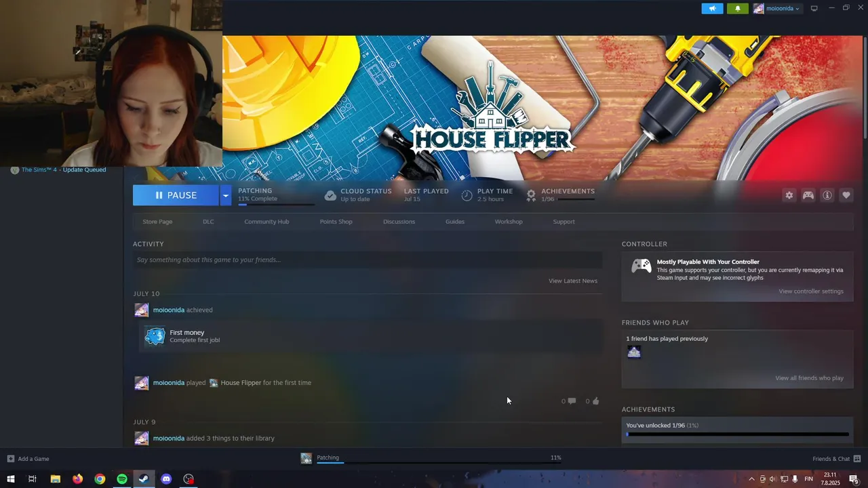Click the microphone tray icon

pyautogui.click(x=795, y=479)
